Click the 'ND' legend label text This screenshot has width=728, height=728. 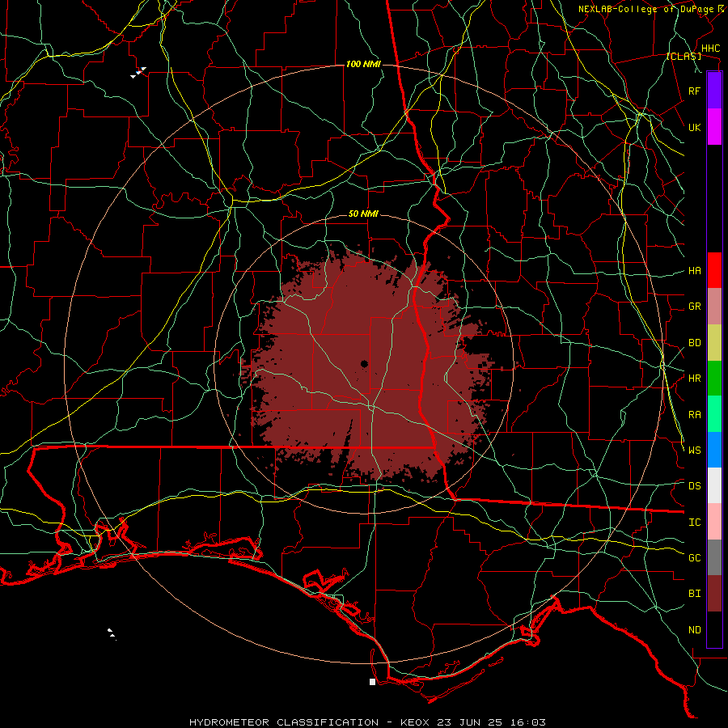694,630
